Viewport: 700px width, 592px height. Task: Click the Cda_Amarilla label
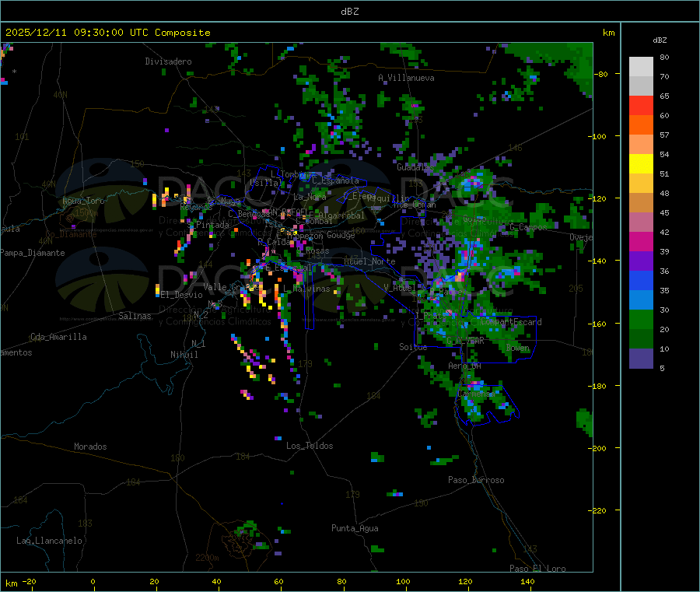point(58,337)
